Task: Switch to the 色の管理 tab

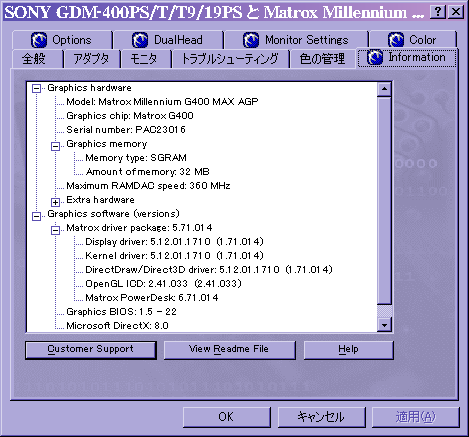Action: click(323, 59)
